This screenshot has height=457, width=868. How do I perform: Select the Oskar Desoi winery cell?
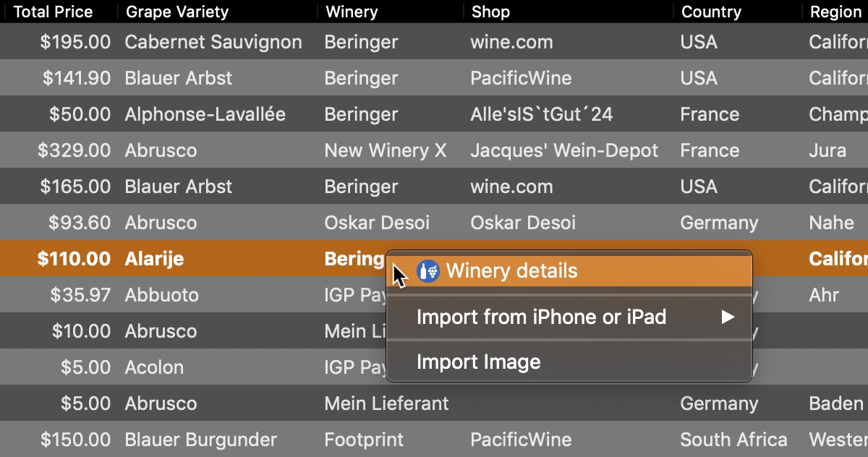377,223
